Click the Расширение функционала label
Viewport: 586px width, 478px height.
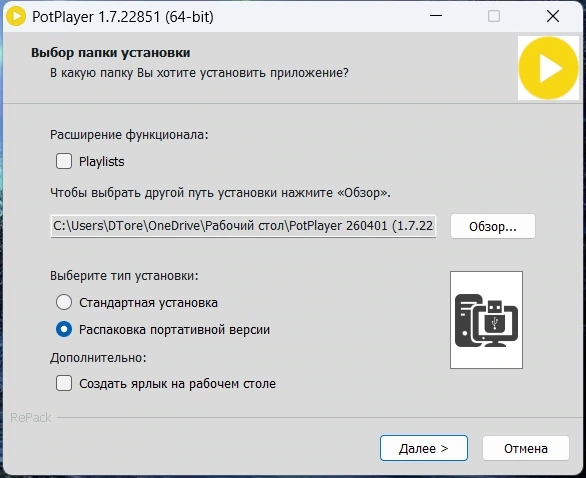pos(129,135)
